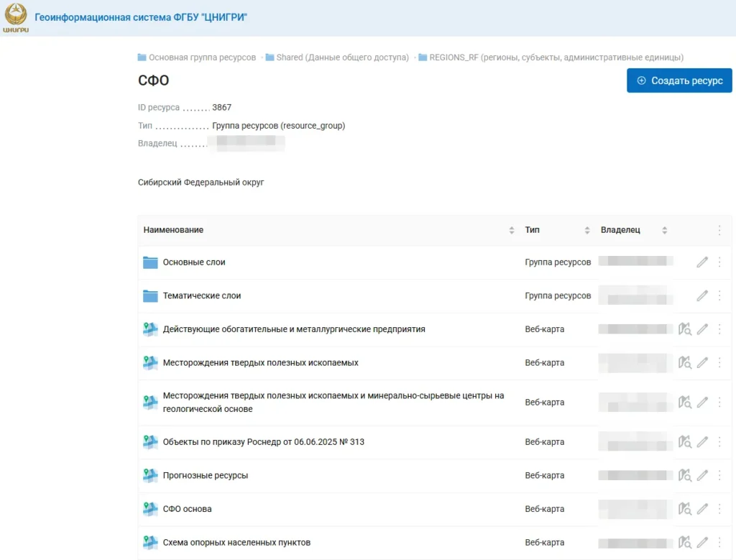Open the СФО основа web map
Viewport: 736px width, 560px height.
(188, 509)
